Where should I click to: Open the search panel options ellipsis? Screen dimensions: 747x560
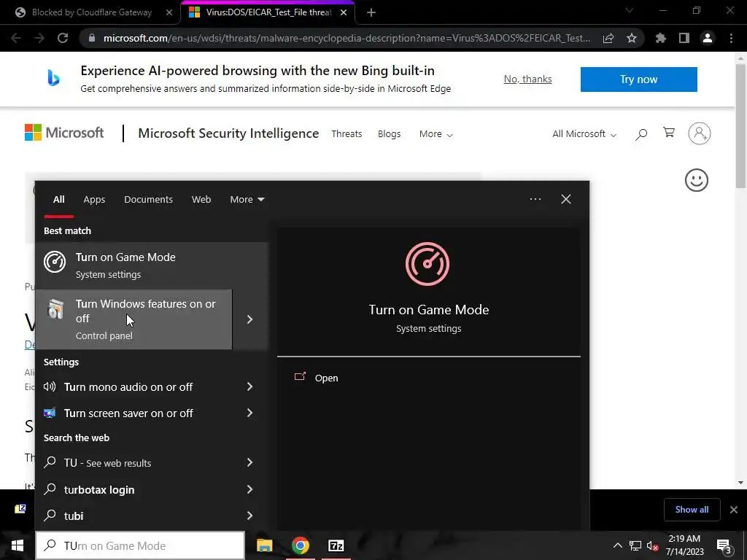pos(535,199)
